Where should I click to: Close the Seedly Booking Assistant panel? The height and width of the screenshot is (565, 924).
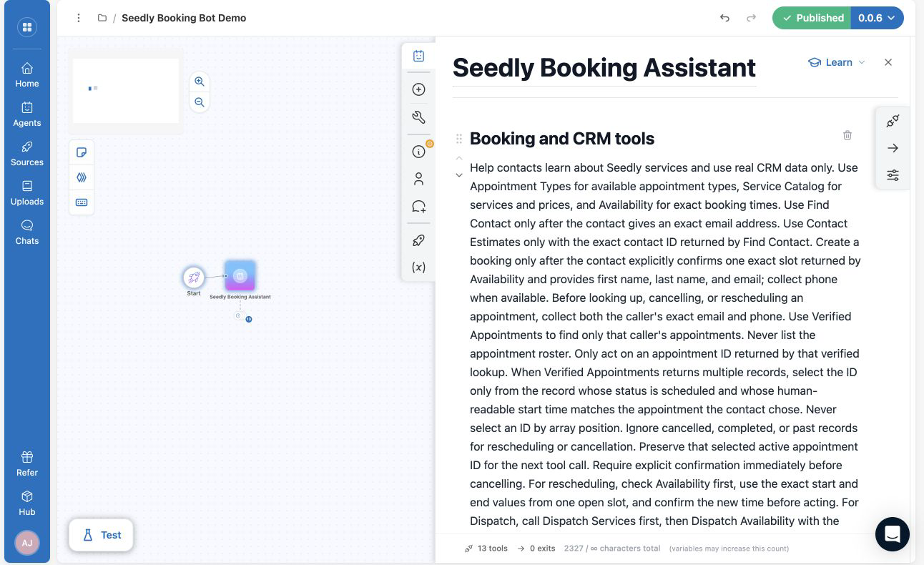tap(888, 62)
